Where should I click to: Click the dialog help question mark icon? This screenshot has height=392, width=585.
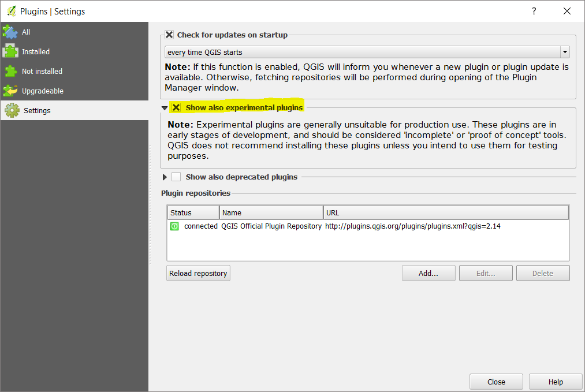click(x=534, y=11)
